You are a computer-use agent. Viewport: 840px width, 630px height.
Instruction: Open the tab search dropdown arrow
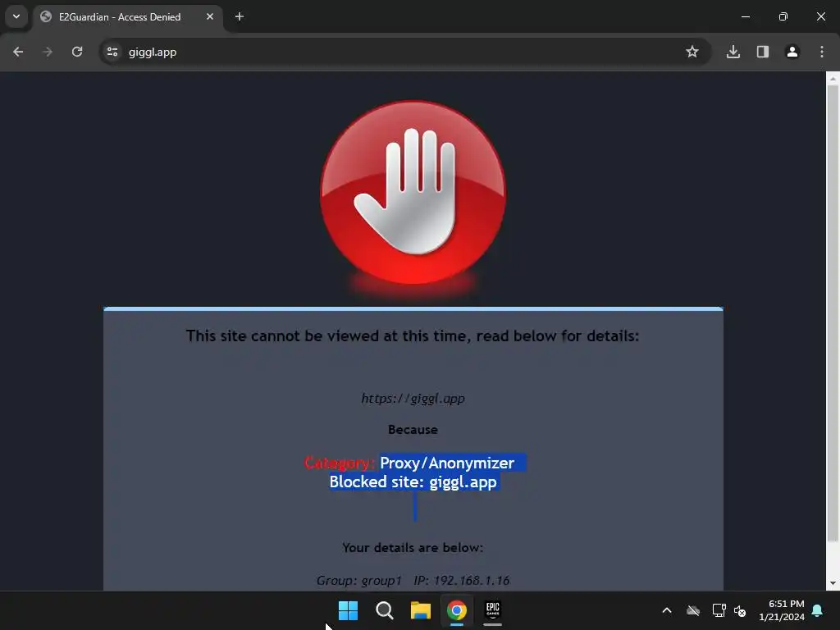click(x=16, y=16)
